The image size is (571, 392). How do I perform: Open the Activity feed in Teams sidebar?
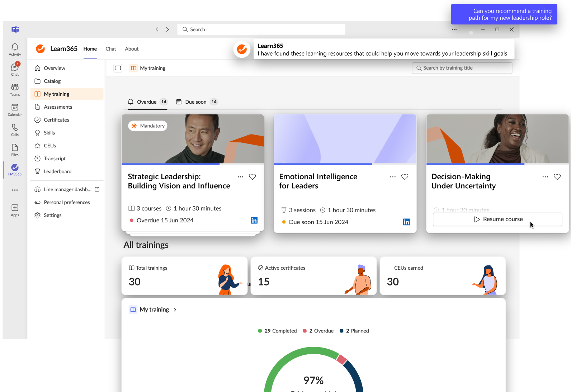tap(15, 49)
